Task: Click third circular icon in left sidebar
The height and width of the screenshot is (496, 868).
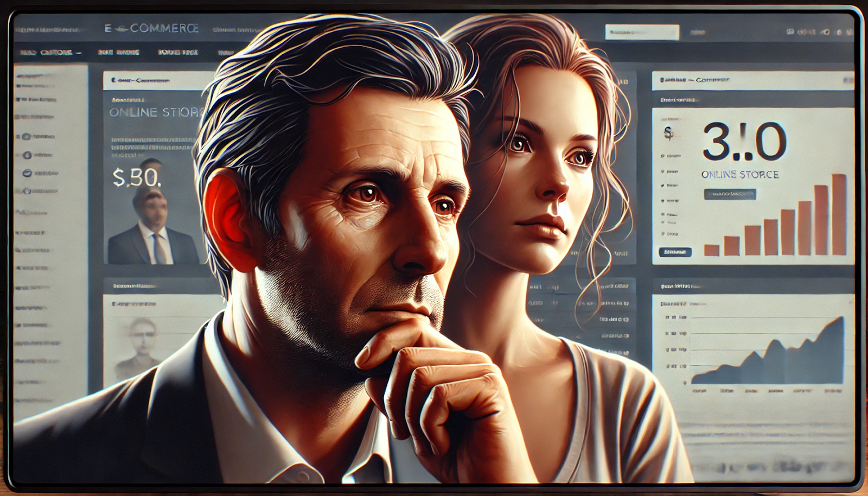Action: click(27, 173)
